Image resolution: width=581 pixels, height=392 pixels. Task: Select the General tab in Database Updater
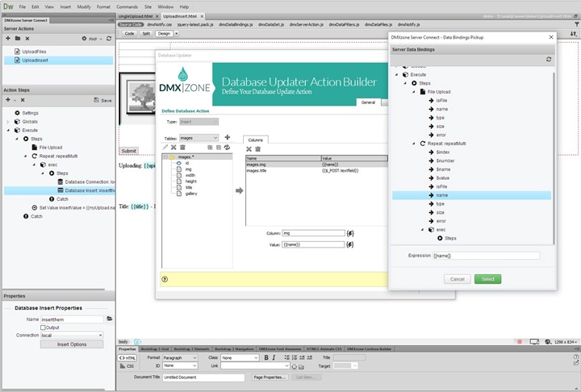(x=368, y=102)
